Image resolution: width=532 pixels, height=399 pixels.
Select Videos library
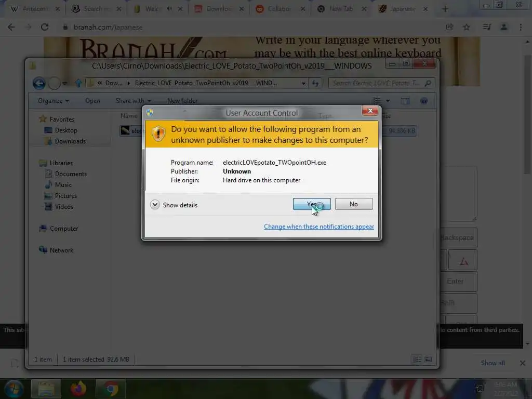click(x=64, y=207)
